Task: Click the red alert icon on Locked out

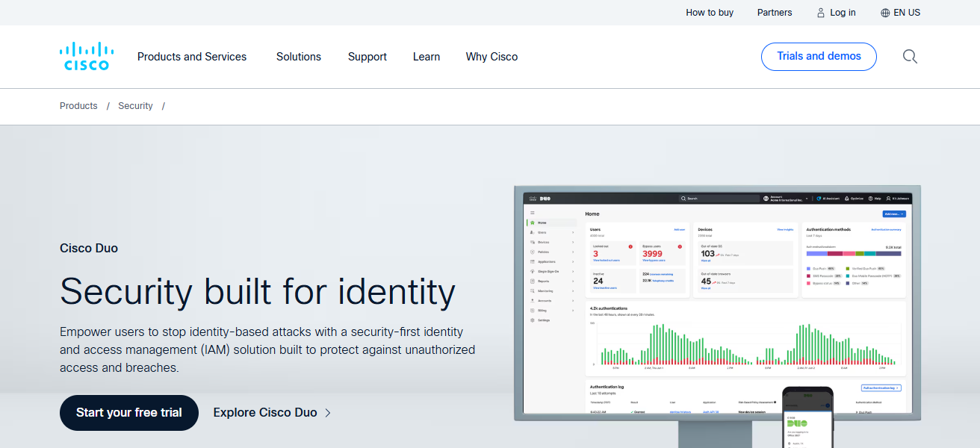Action: pyautogui.click(x=630, y=246)
